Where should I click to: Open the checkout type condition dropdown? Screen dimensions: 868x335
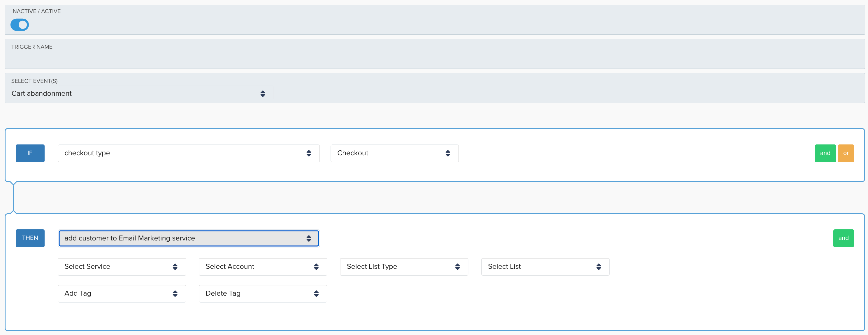point(188,153)
